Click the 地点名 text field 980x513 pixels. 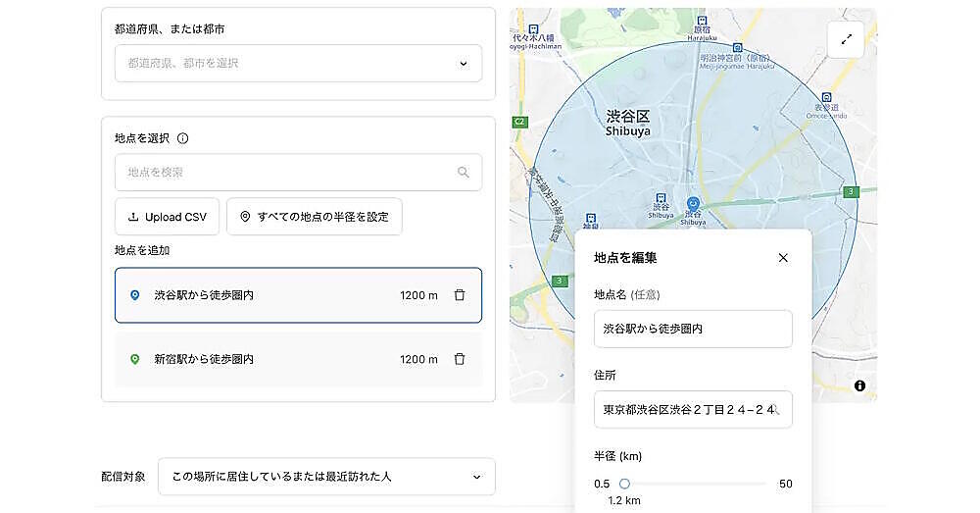693,329
